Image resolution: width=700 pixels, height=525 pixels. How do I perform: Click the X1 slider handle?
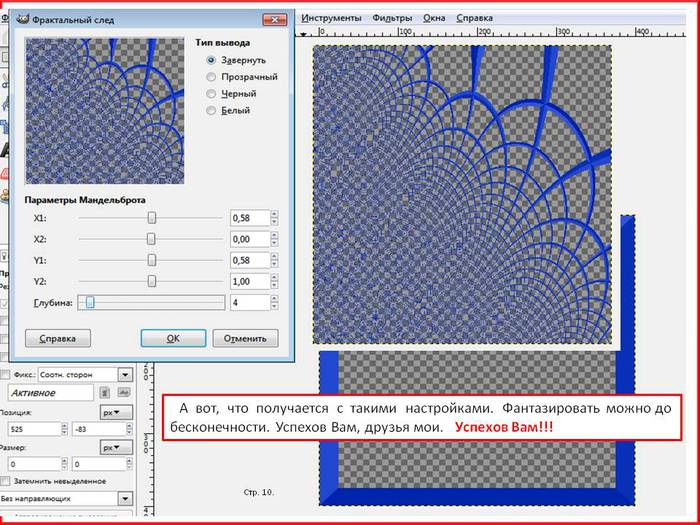point(152,218)
